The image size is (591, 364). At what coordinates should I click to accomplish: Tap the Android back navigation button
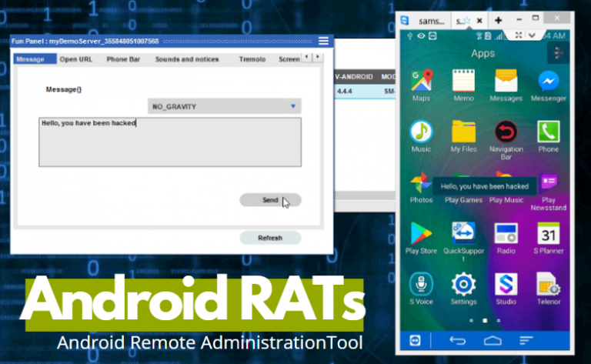coord(458,341)
